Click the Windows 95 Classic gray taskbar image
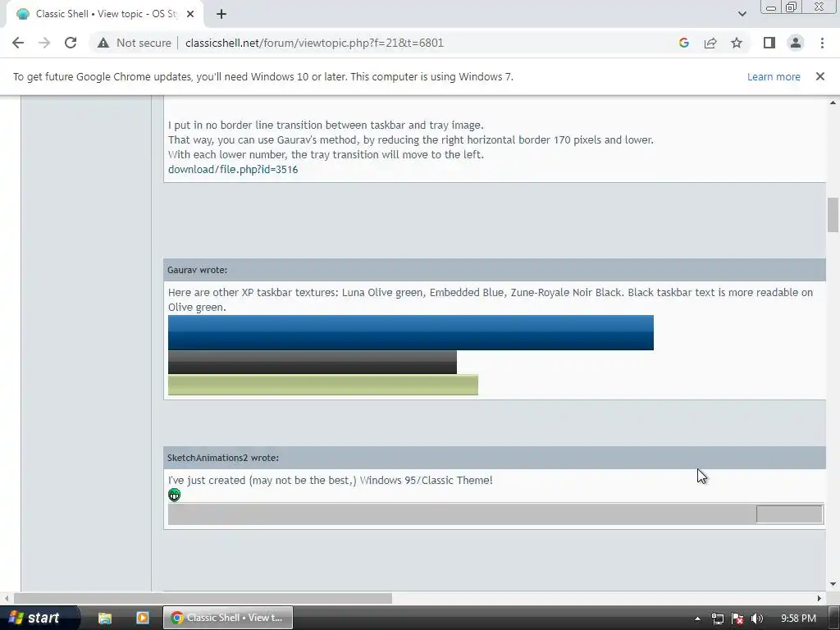The width and height of the screenshot is (840, 630). point(495,514)
